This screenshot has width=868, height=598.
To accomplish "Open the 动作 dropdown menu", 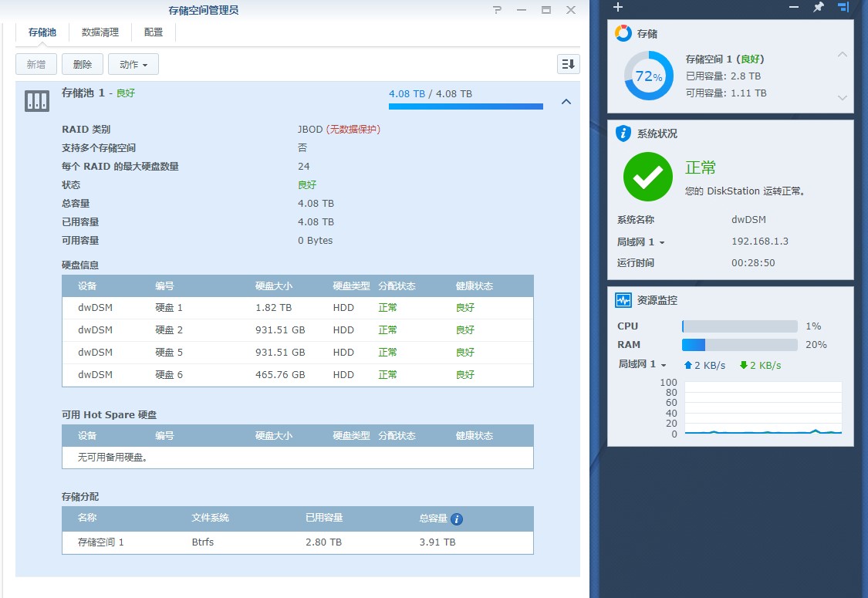I will (x=133, y=65).
